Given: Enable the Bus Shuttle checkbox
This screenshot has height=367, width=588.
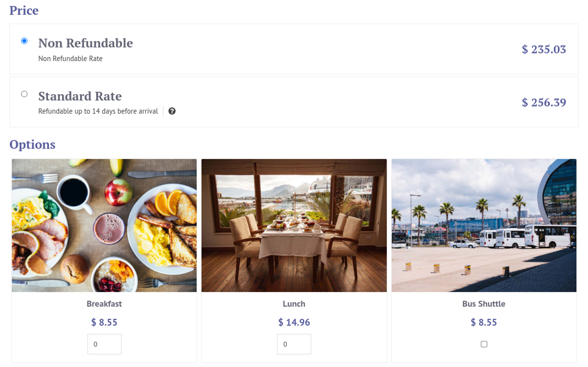Looking at the screenshot, I should (484, 344).
